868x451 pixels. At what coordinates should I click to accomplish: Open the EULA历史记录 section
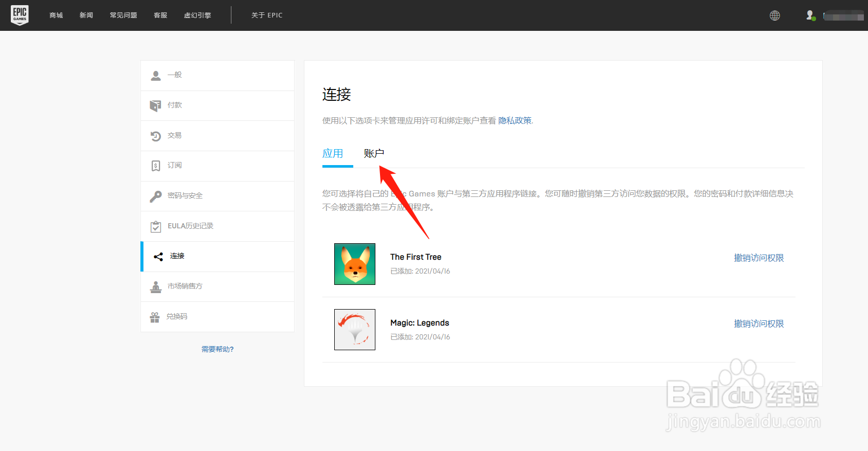point(218,226)
